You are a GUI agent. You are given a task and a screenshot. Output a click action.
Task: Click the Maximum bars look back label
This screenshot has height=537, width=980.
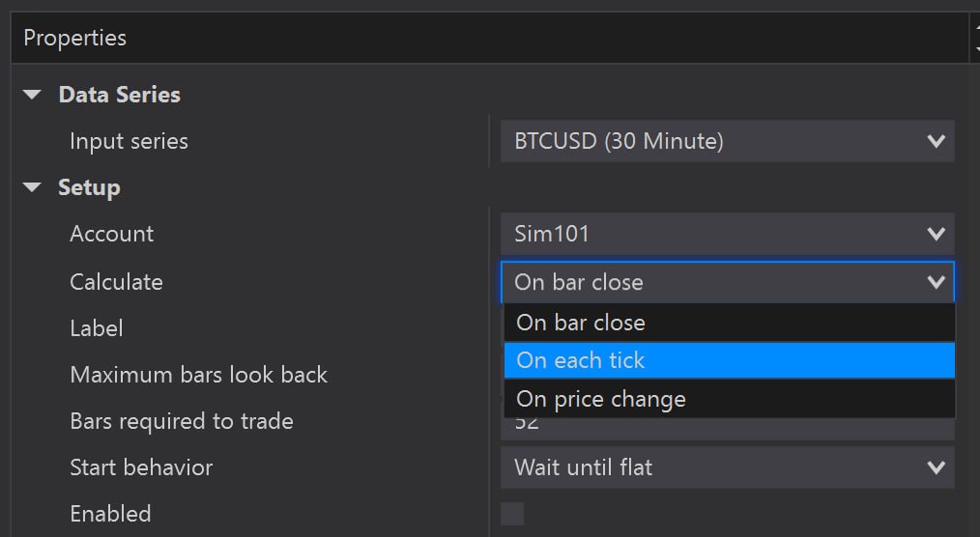(x=198, y=375)
